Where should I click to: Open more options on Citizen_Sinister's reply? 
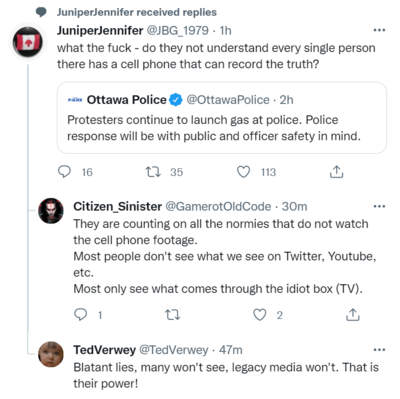pyautogui.click(x=379, y=206)
